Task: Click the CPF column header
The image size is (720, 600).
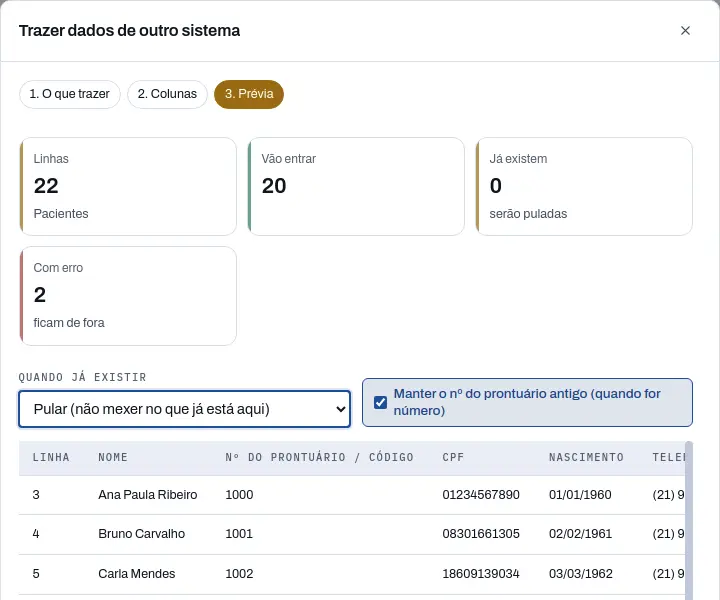Action: pos(453,457)
